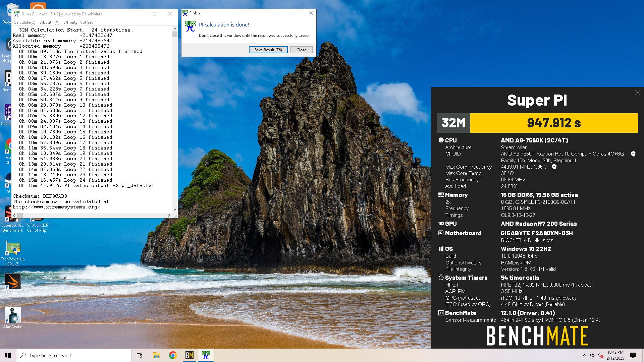Open the notification center icon
This screenshot has width=644, height=362.
pyautogui.click(x=633, y=355)
